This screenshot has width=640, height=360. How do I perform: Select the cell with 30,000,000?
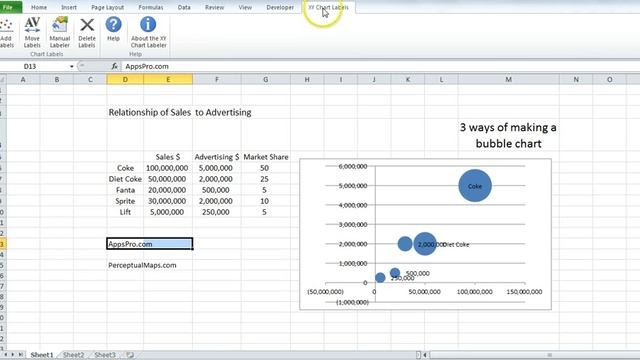[168, 201]
